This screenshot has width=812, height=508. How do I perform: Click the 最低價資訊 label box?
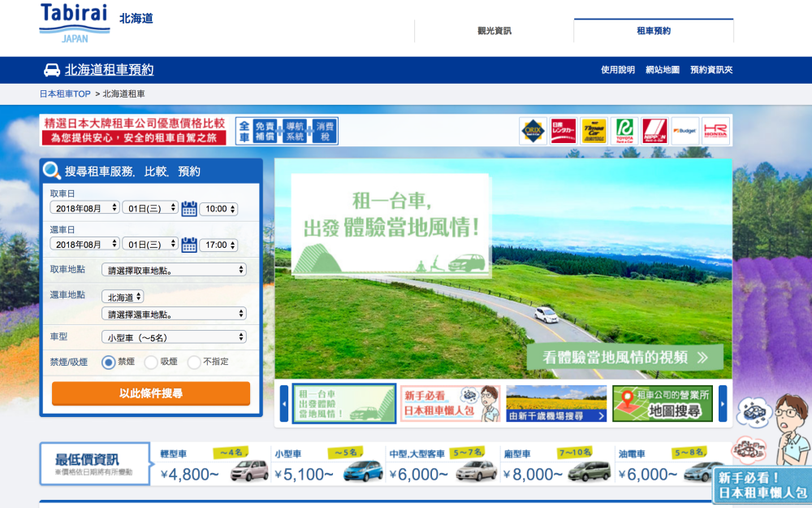pyautogui.click(x=95, y=464)
